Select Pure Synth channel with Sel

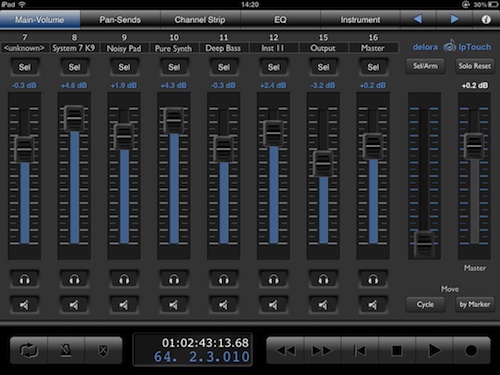(174, 67)
